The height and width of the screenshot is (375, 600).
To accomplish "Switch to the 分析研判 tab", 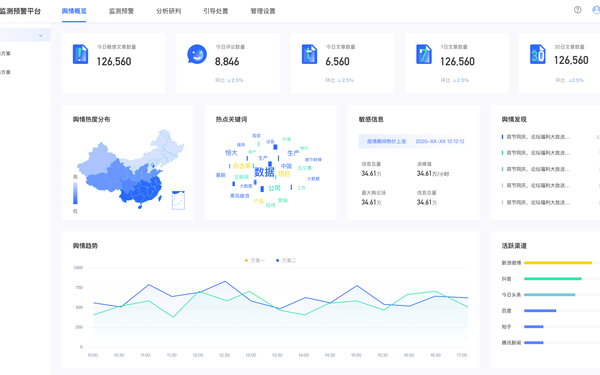I will [x=168, y=11].
